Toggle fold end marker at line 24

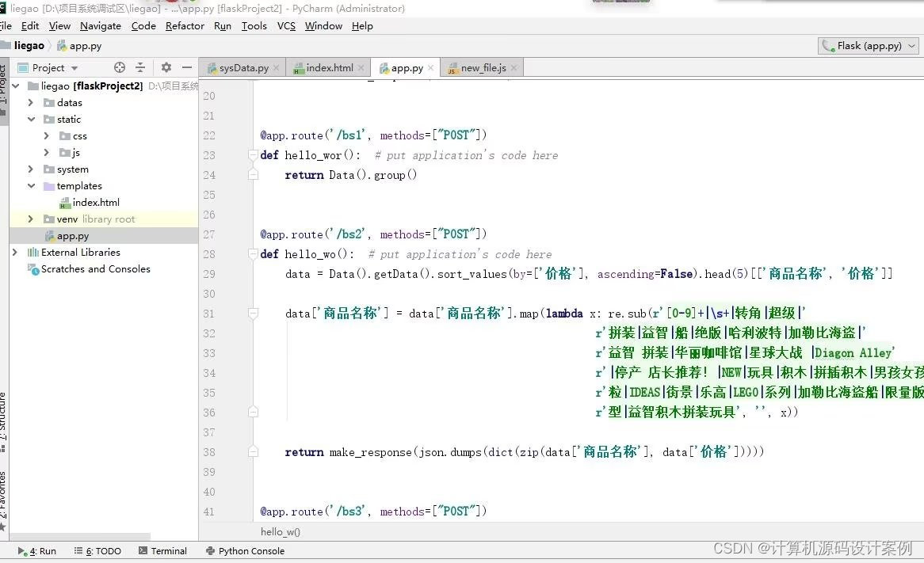[x=253, y=175]
